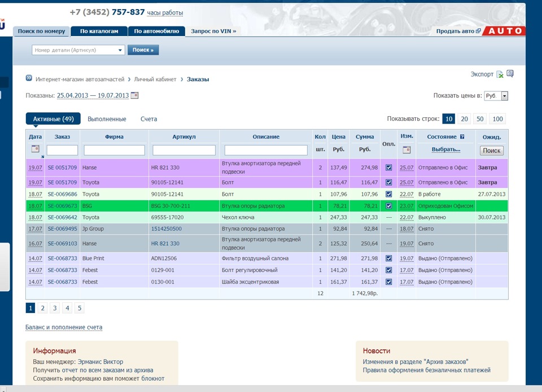Viewport: 542px width, 392px height.
Task: Expand the part number combo box arrow
Action: click(120, 50)
